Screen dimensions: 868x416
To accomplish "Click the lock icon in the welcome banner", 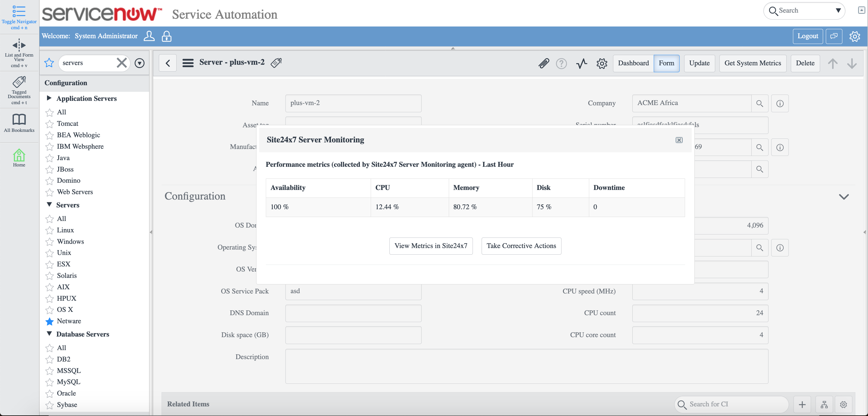I will point(166,36).
